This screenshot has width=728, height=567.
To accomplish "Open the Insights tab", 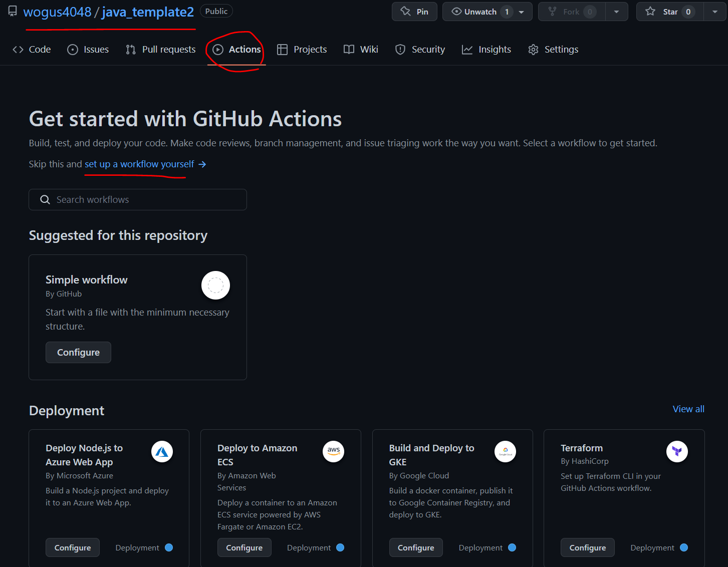I will click(487, 50).
